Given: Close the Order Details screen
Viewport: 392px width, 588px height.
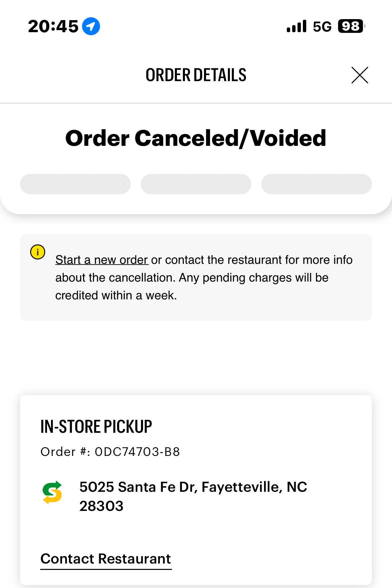Looking at the screenshot, I should coord(360,75).
